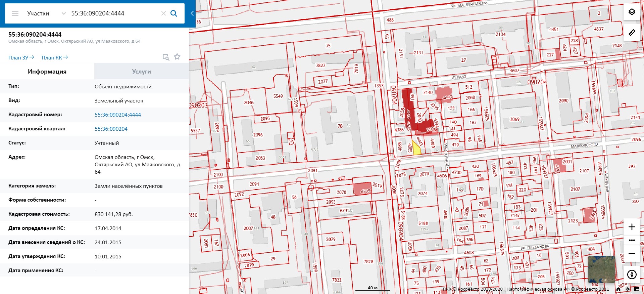Open the three-dots zoom options button

coord(632,240)
